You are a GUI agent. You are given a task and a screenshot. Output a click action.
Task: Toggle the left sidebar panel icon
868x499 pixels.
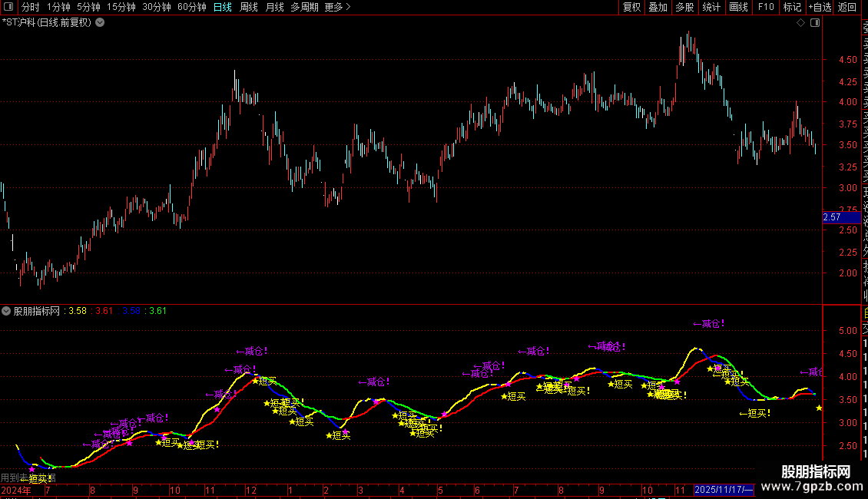pyautogui.click(x=8, y=7)
